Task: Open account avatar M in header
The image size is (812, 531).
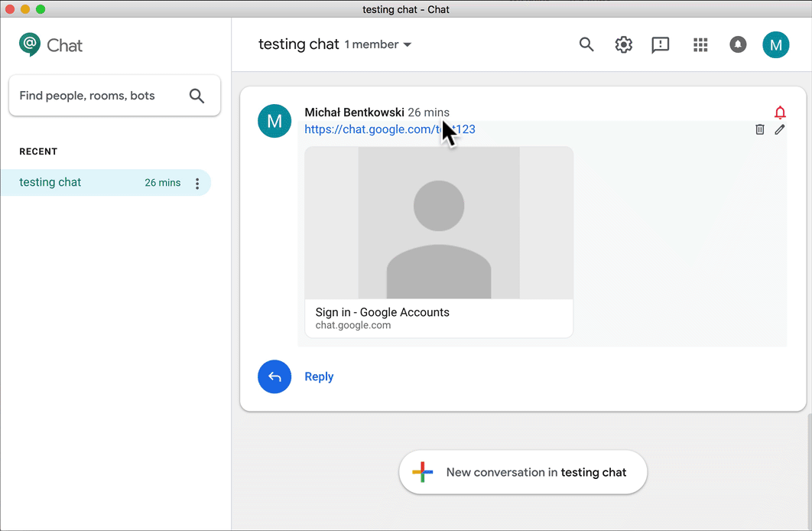Action: click(776, 44)
